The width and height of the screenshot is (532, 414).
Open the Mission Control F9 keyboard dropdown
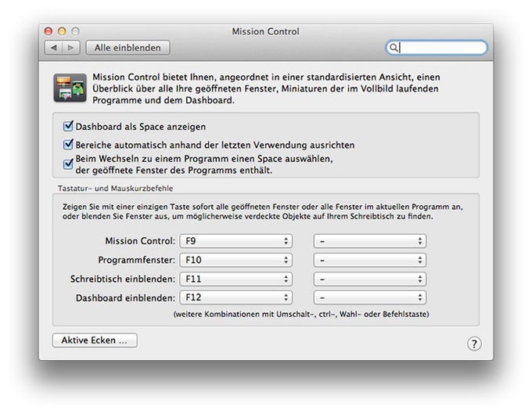pyautogui.click(x=235, y=241)
